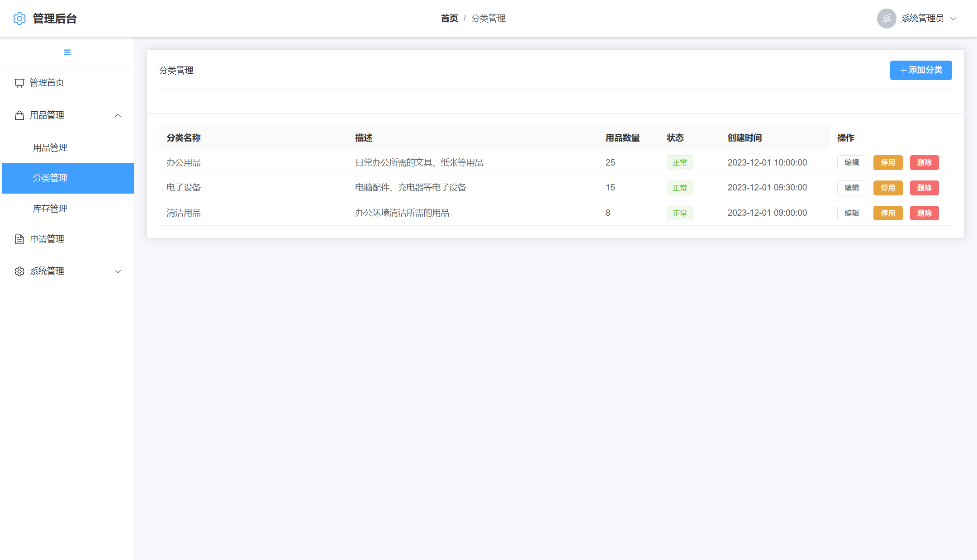Edit the 办公用品 category
The height and width of the screenshot is (560, 977).
(851, 162)
